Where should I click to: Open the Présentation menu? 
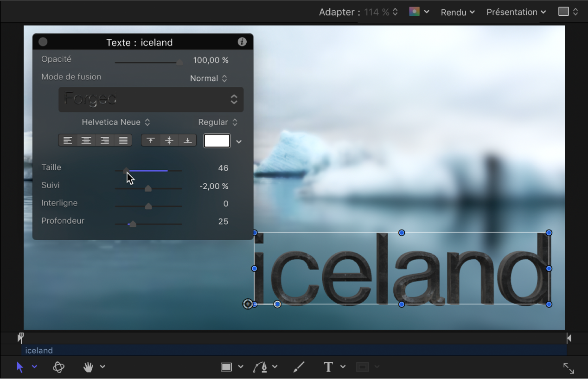click(x=516, y=12)
